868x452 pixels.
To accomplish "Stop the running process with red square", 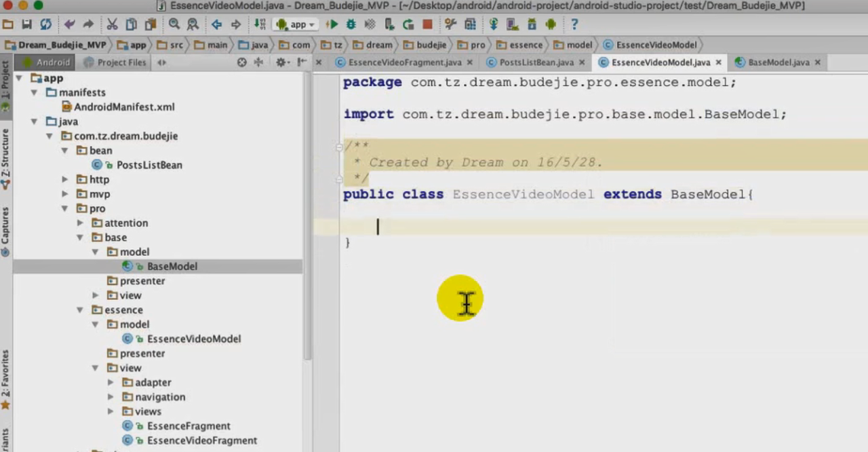I will click(x=427, y=24).
